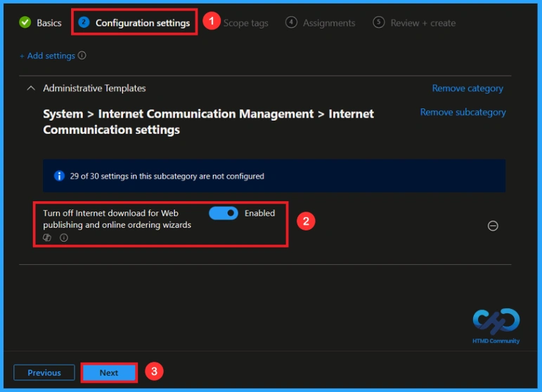
Task: Remove the setting using the minus circle icon
Action: tap(493, 226)
